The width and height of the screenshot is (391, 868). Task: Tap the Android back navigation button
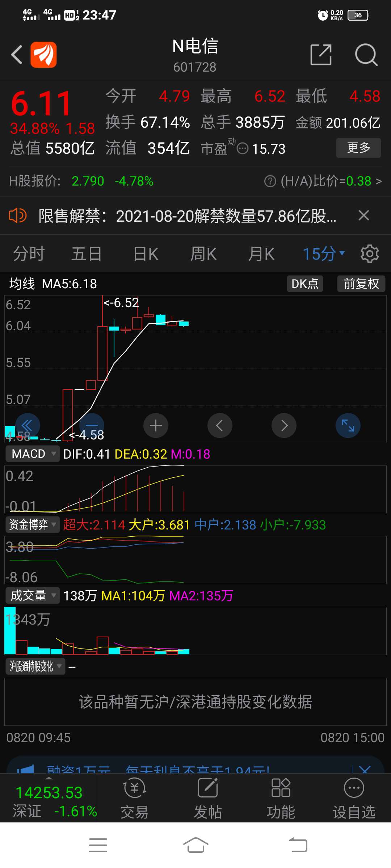pos(298,845)
